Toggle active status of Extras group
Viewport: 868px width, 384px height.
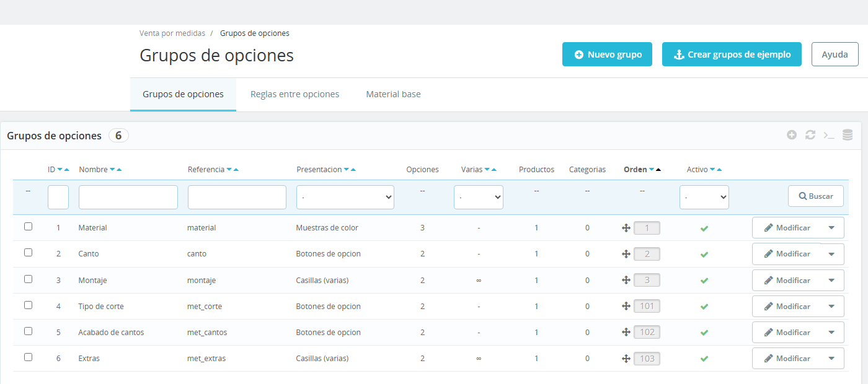tap(704, 359)
